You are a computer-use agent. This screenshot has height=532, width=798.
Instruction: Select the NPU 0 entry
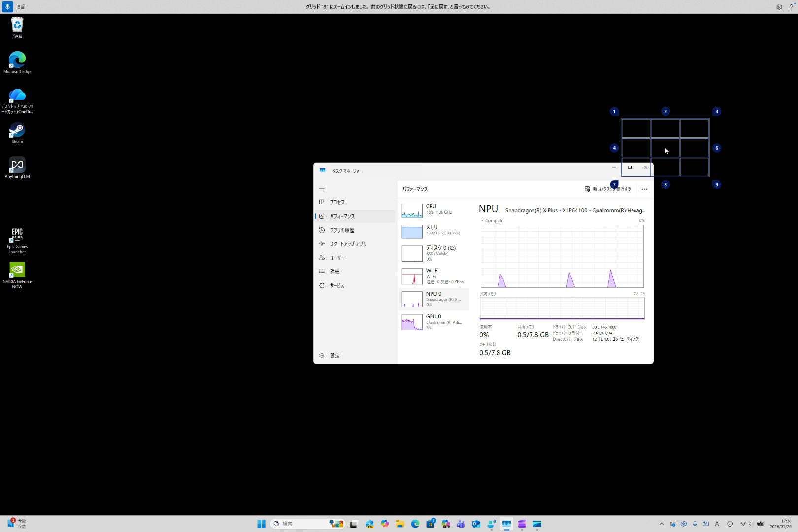433,299
